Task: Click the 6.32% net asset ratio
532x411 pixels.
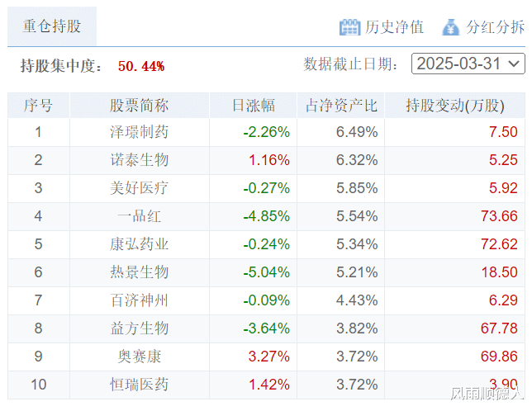Action: [357, 160]
